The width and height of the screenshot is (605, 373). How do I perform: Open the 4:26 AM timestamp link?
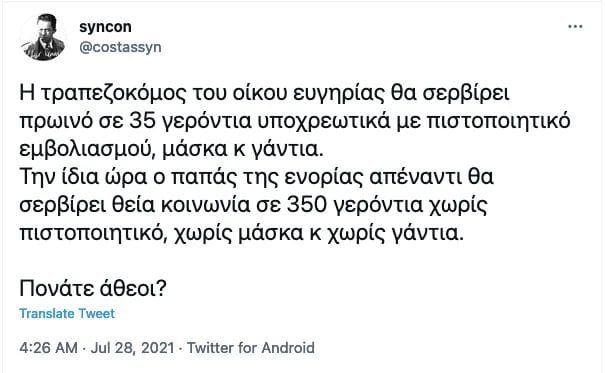click(x=49, y=348)
